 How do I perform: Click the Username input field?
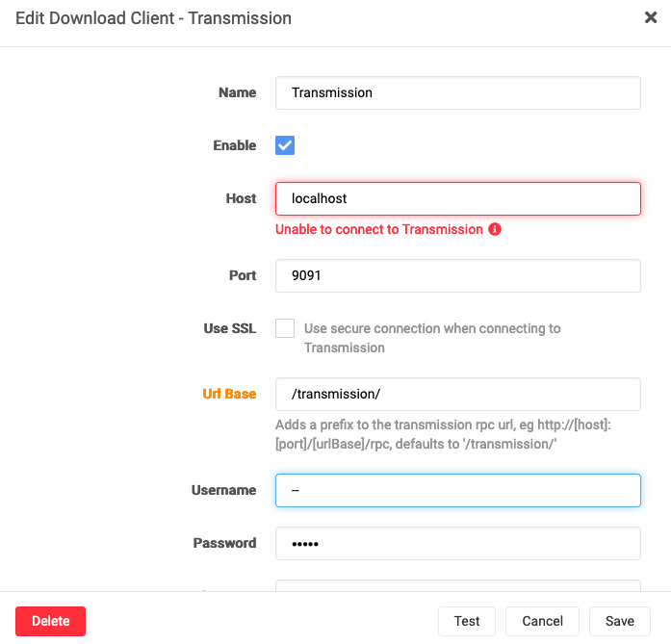pyautogui.click(x=458, y=490)
